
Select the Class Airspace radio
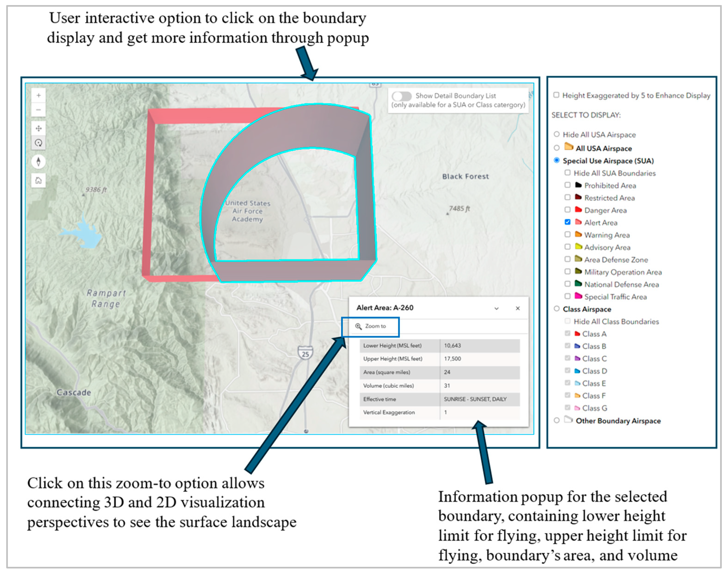coord(557,309)
